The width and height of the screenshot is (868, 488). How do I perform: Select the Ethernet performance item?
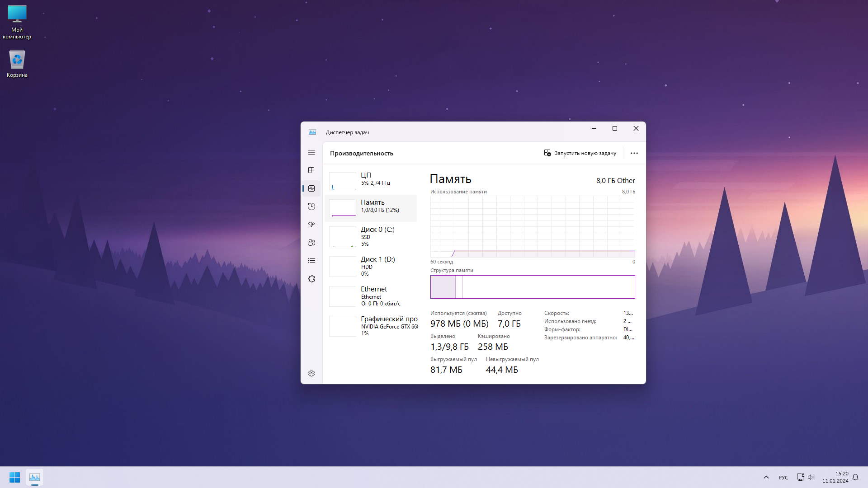[371, 296]
